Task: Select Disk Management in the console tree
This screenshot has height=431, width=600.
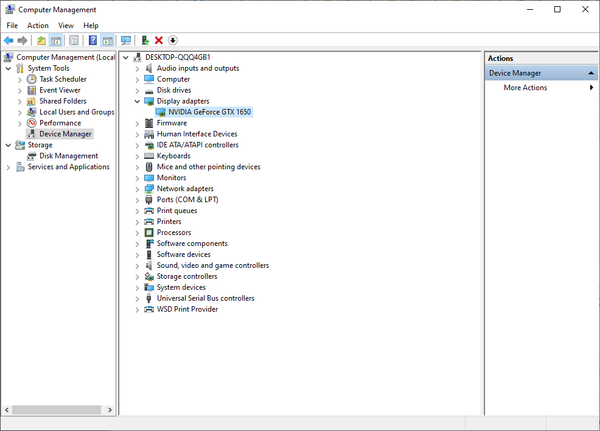Action: pyautogui.click(x=68, y=156)
